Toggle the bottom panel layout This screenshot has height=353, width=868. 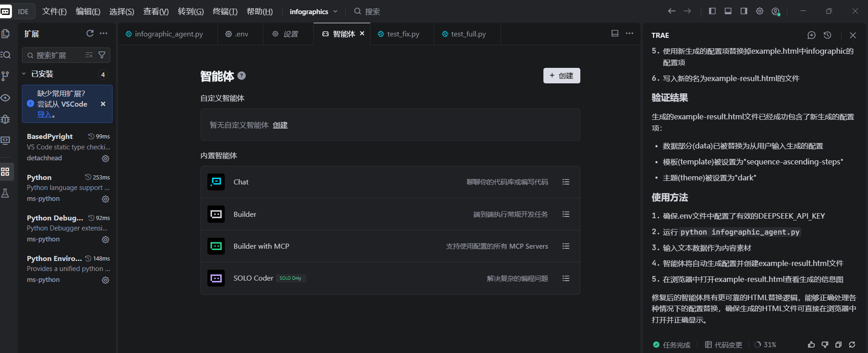point(728,11)
